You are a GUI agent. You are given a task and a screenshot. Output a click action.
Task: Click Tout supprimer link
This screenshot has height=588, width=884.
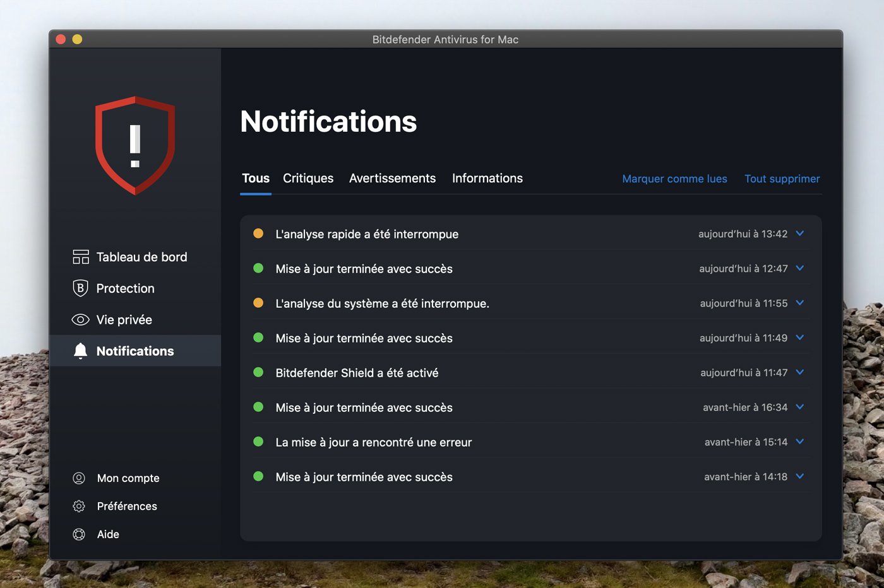coord(782,179)
